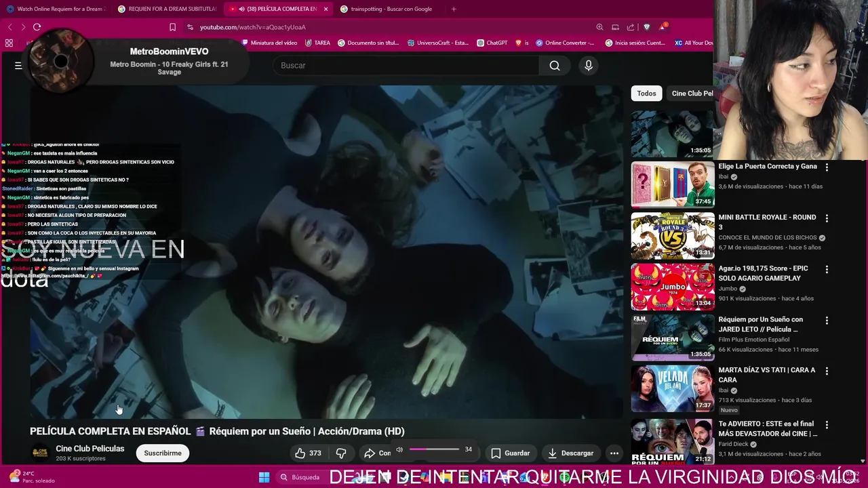Download the video with Descargar

[x=570, y=453]
